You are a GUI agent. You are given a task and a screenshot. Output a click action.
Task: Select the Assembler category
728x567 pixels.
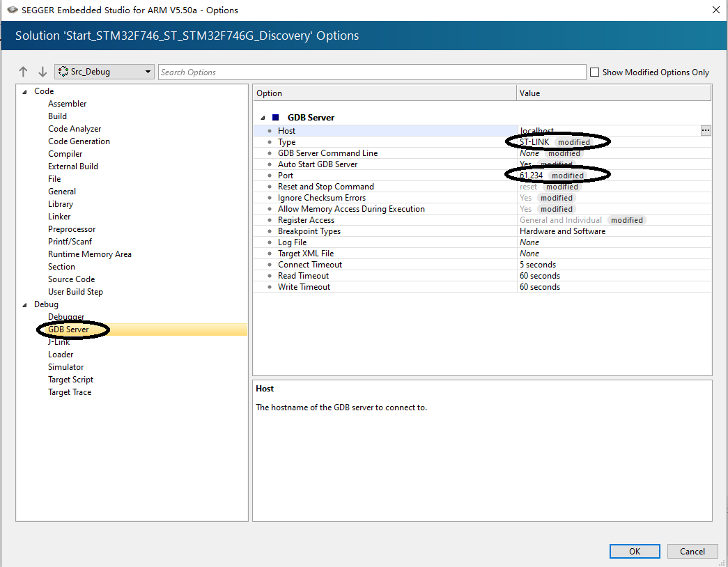pos(68,104)
